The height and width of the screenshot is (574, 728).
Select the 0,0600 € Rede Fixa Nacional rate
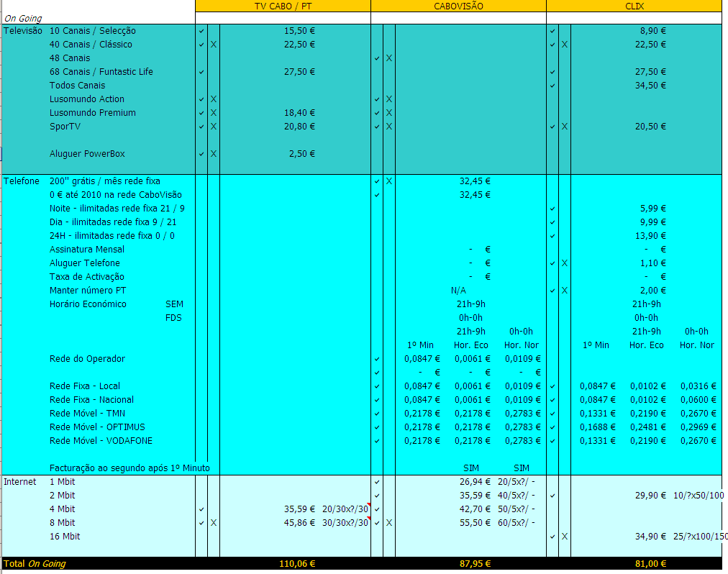pos(699,399)
